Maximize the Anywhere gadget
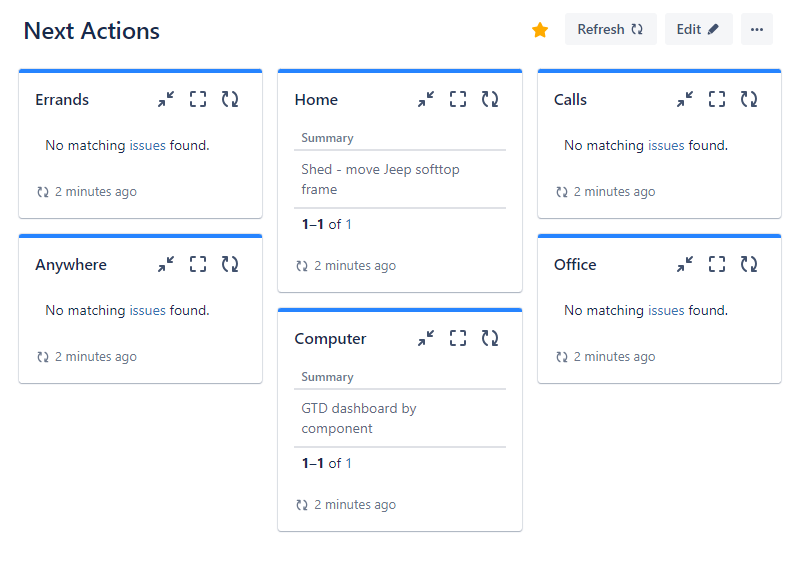Viewport: 806px width, 571px height. (x=198, y=264)
